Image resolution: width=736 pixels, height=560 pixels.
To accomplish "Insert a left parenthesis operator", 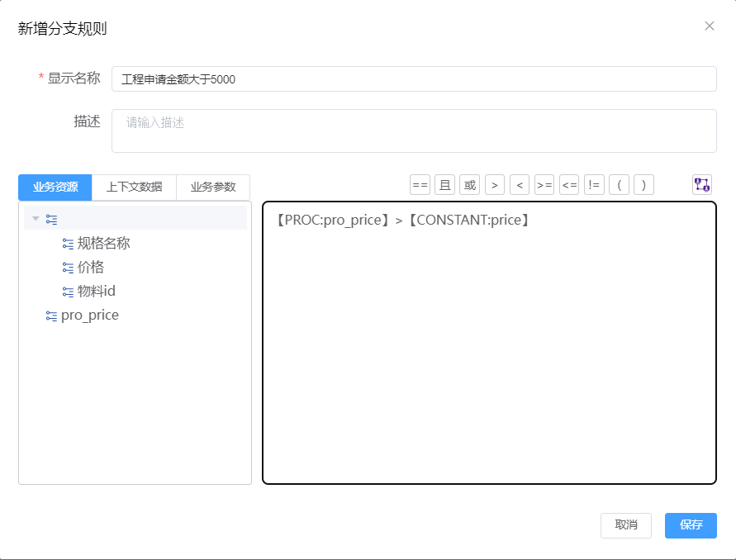I will pos(619,184).
